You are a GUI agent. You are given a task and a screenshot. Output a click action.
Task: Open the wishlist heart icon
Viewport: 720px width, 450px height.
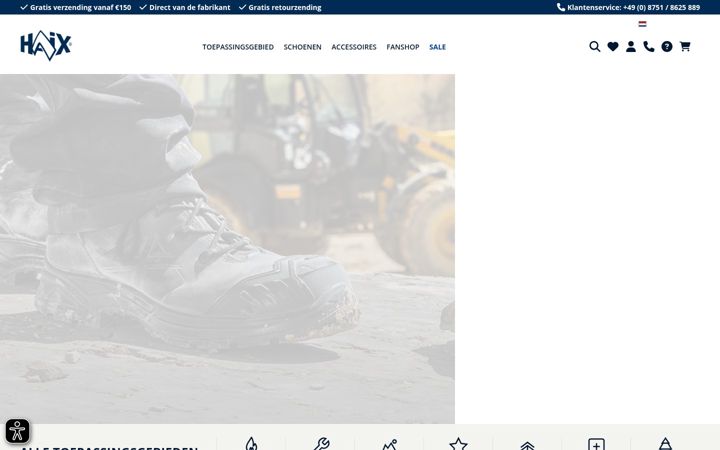coord(613,46)
